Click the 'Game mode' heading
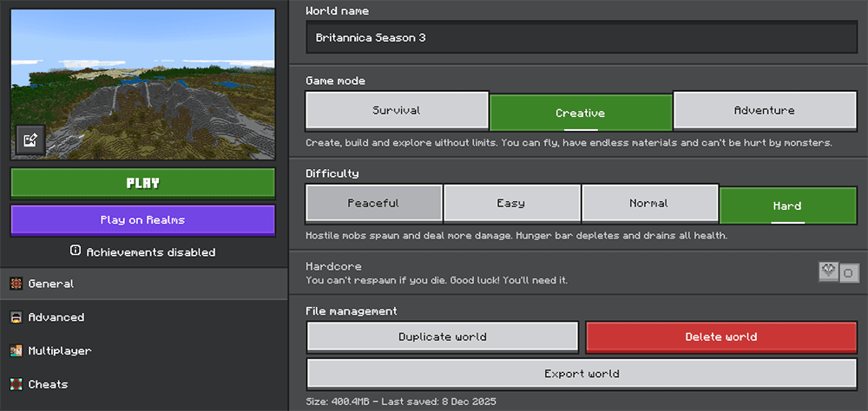The height and width of the screenshot is (411, 868). point(335,82)
